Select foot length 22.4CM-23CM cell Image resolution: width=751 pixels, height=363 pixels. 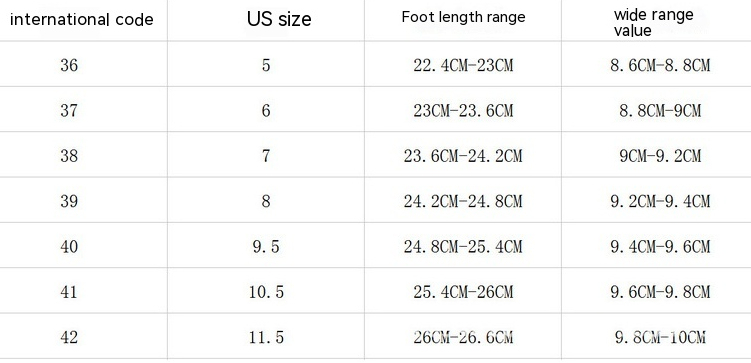[463, 65]
